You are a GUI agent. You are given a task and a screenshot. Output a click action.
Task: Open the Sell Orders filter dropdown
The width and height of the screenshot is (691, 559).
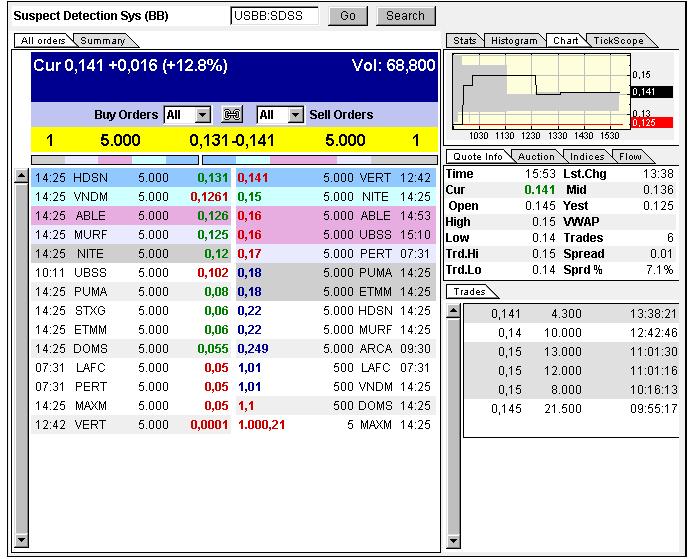pyautogui.click(x=295, y=115)
